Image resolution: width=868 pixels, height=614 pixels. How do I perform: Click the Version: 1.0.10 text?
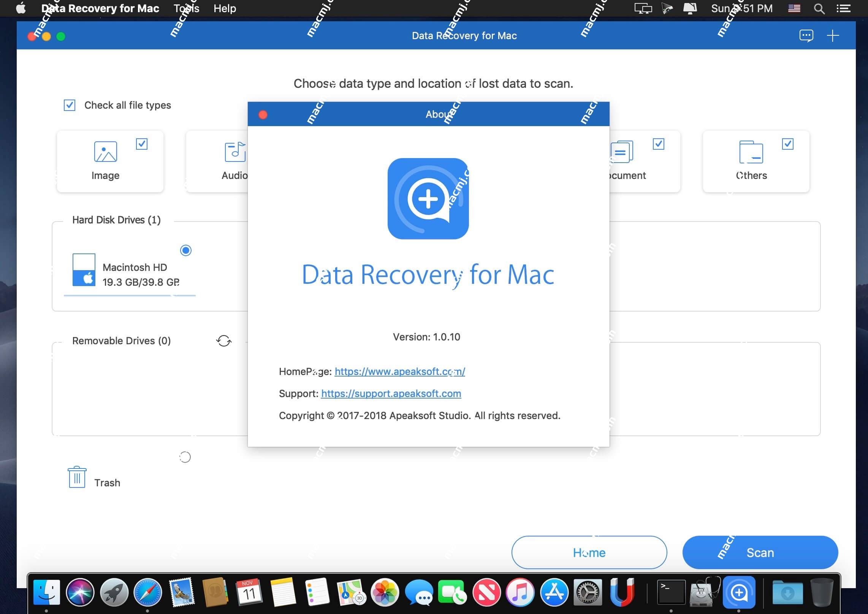click(x=426, y=337)
